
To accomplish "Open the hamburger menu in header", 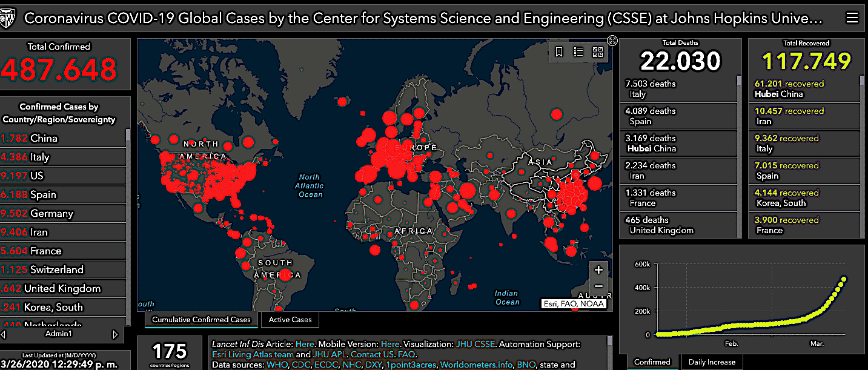I will coord(852,18).
